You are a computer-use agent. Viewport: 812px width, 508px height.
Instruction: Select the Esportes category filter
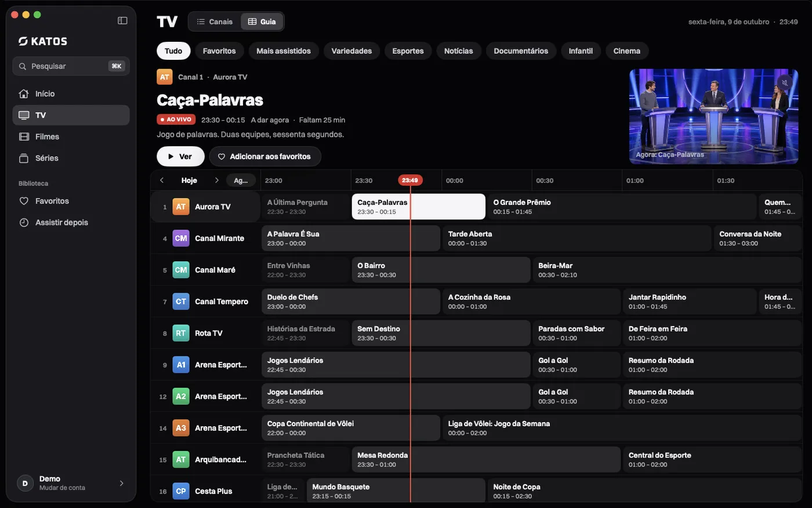408,51
